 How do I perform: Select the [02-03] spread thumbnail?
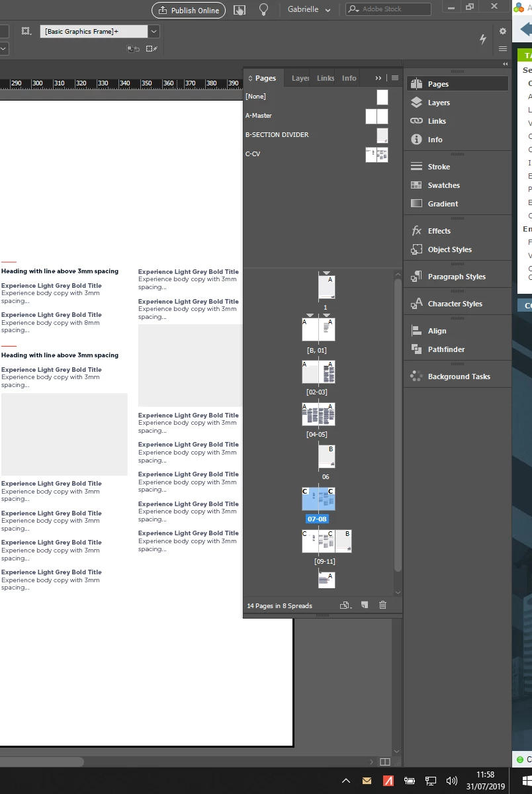tap(318, 372)
